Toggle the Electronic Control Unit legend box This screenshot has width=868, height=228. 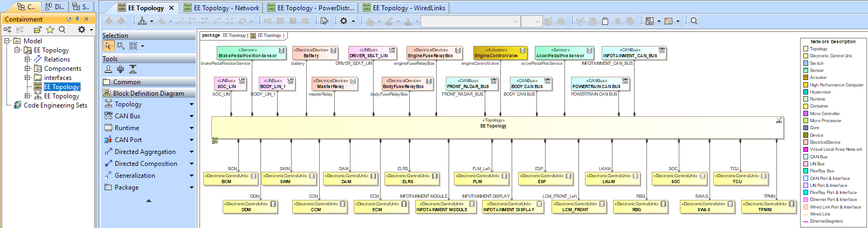[806, 56]
